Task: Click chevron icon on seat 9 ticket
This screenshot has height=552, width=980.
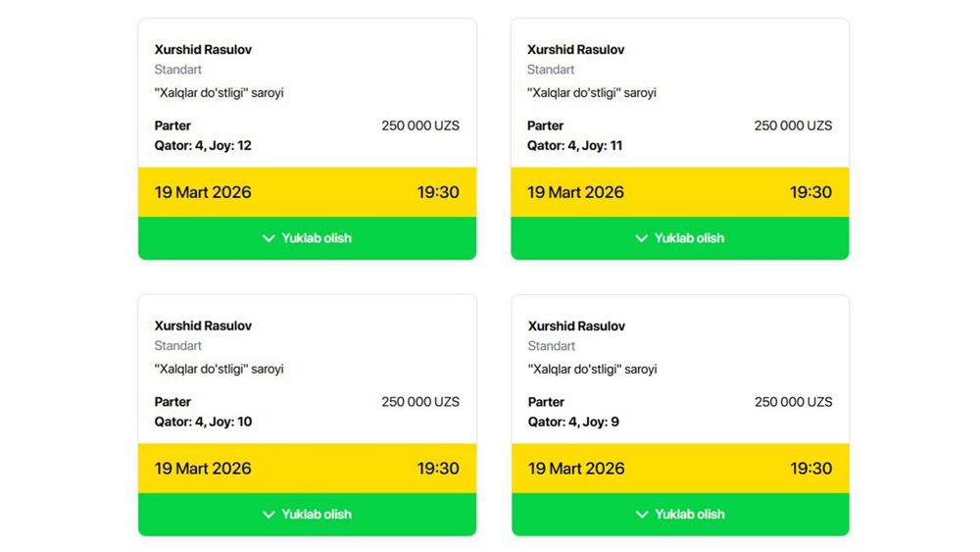Action: (x=642, y=515)
